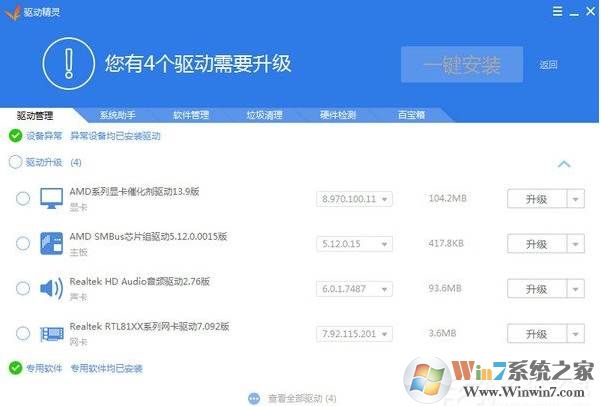Click 专用软件均已安装 link
The width and height of the screenshot is (601, 406).
(x=107, y=368)
